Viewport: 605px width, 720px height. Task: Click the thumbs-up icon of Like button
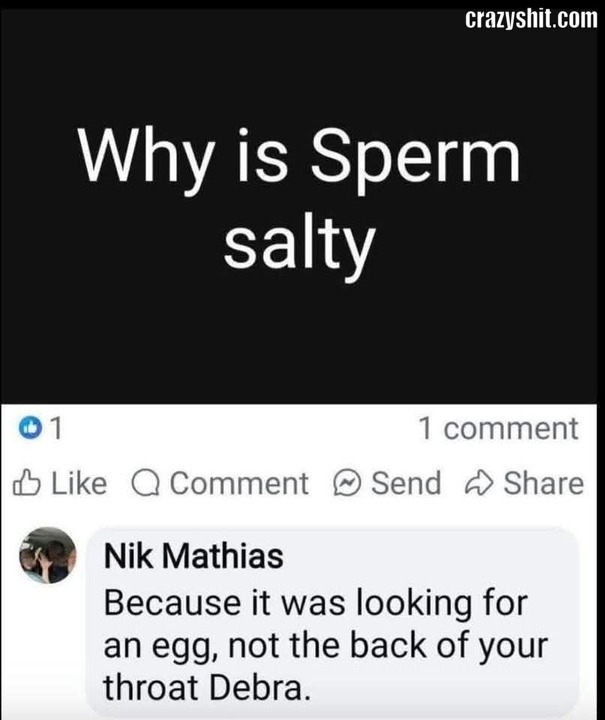coord(26,483)
